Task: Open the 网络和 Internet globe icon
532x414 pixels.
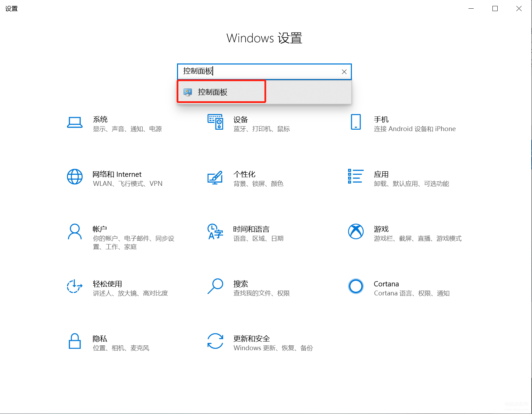Action: tap(75, 177)
